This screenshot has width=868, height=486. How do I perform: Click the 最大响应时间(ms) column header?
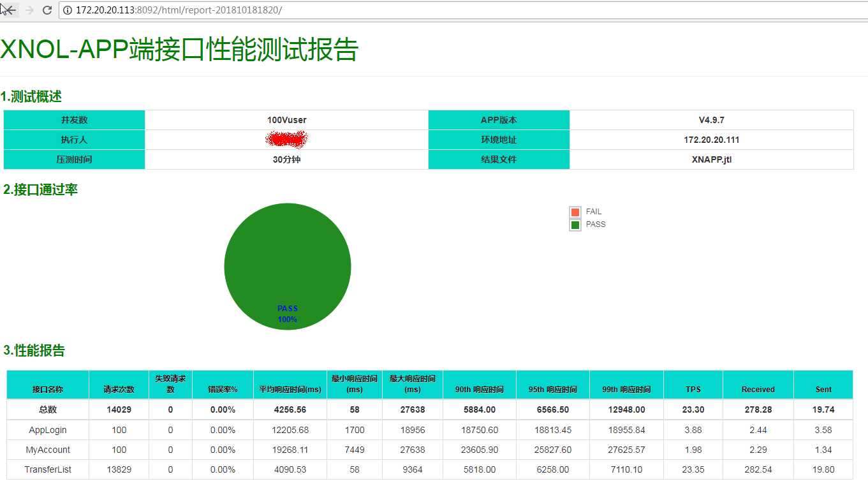[413, 385]
